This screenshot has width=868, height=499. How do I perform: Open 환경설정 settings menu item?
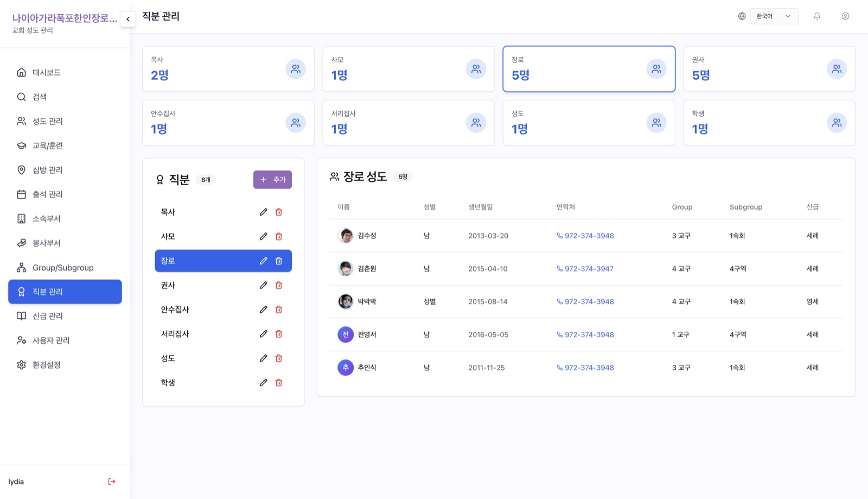pyautogui.click(x=65, y=365)
